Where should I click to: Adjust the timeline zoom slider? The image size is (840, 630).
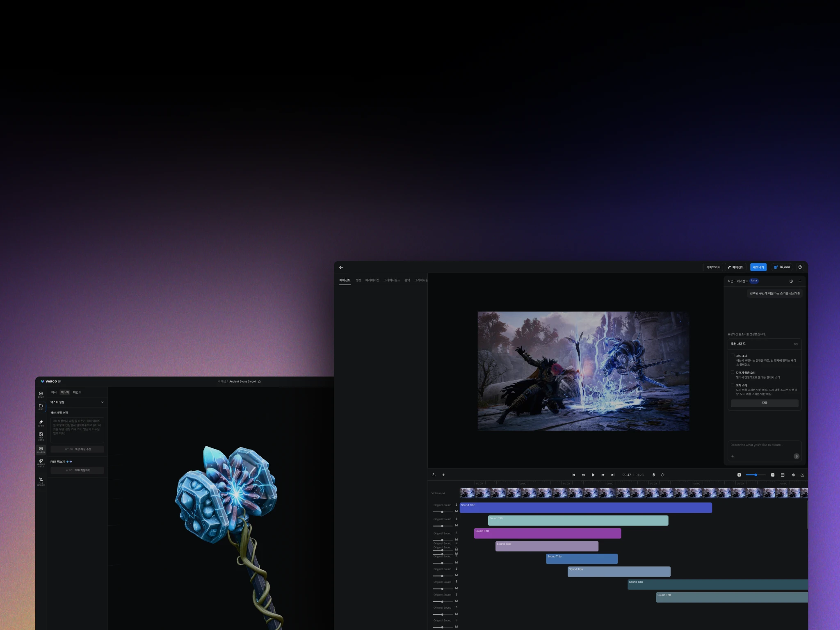coord(756,475)
